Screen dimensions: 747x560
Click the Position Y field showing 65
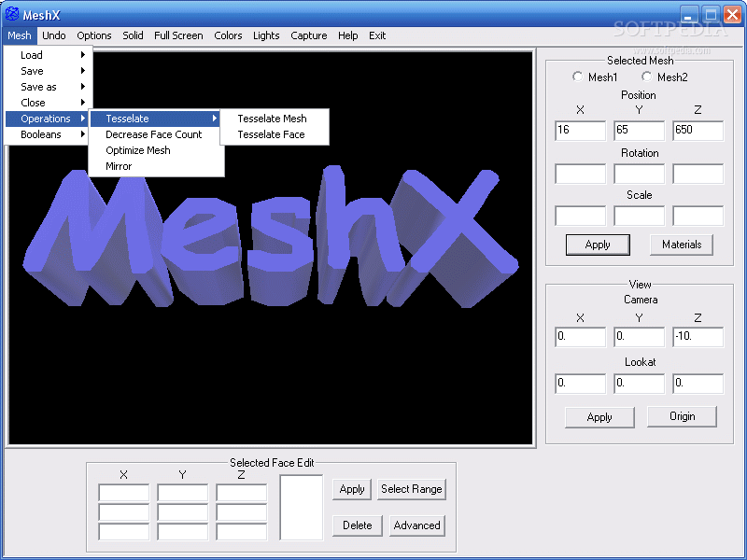coord(640,131)
